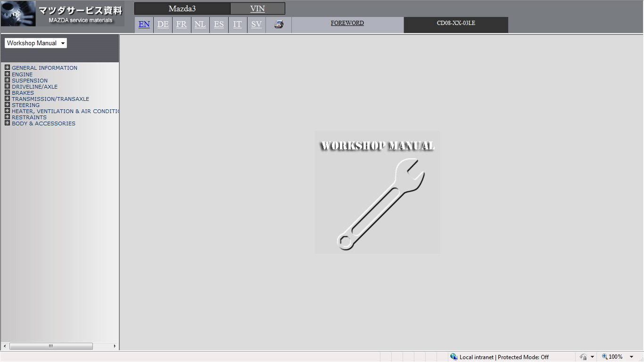Expand the DRIVELINE/AXLE section
Image resolution: width=644 pixels, height=362 pixels.
coord(7,86)
